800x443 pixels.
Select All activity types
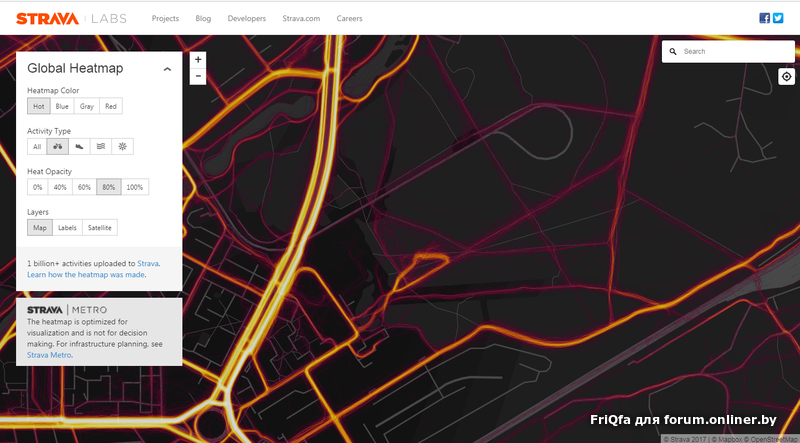37,146
